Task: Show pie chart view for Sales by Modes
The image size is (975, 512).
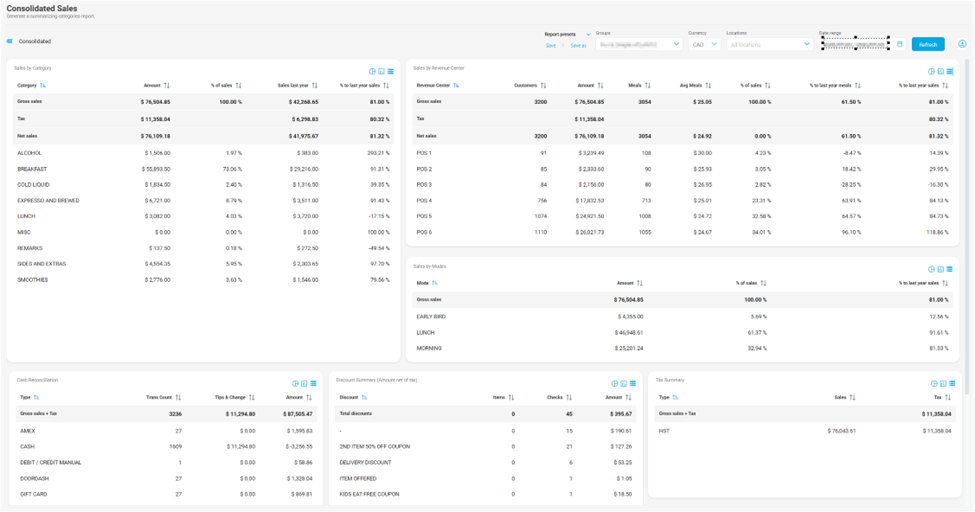Action: (931, 269)
